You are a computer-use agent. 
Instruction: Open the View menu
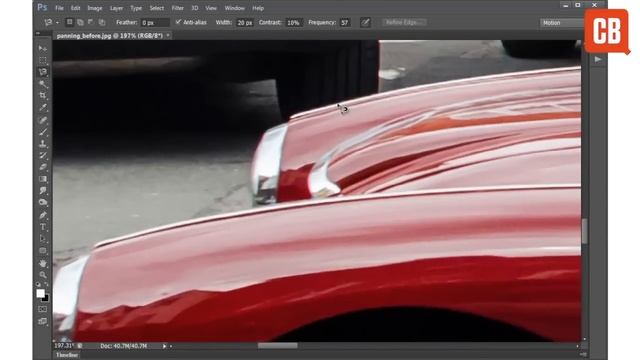(x=211, y=8)
